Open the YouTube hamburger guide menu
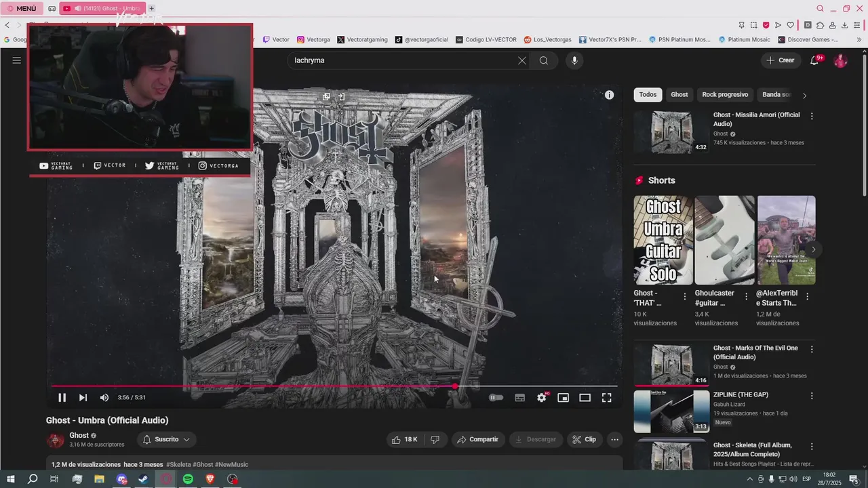The image size is (868, 488). click(x=17, y=60)
